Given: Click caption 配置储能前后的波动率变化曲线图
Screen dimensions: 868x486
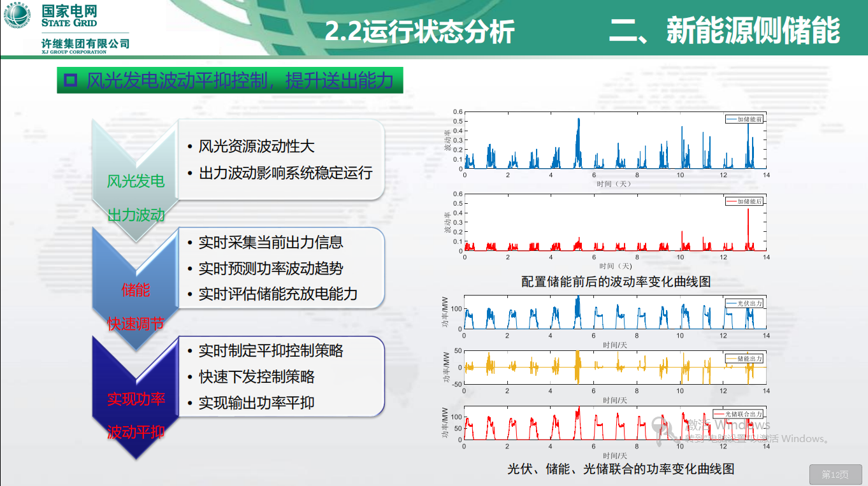Looking at the screenshot, I should pos(616,281).
